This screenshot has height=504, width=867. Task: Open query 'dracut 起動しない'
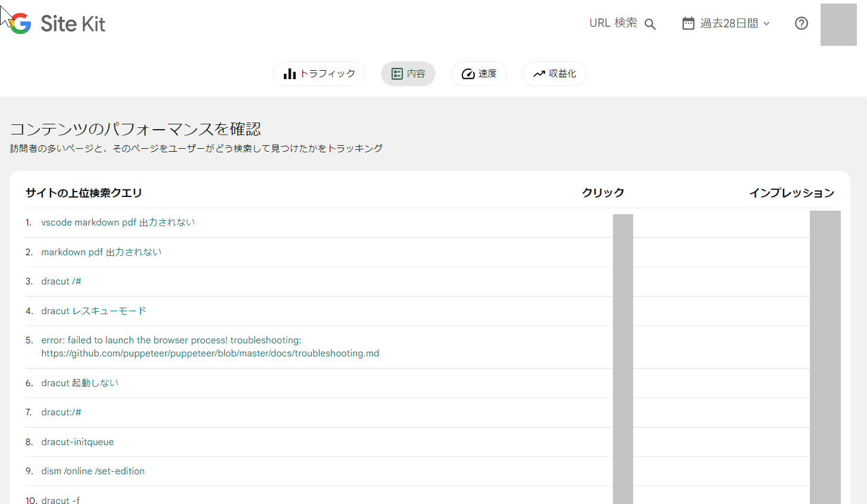coord(80,383)
